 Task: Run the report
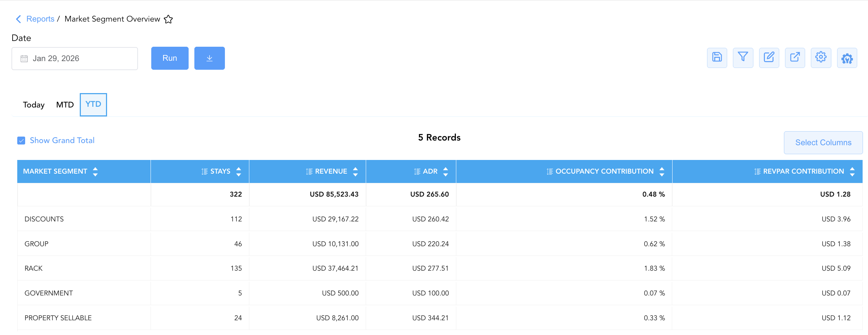(x=170, y=58)
